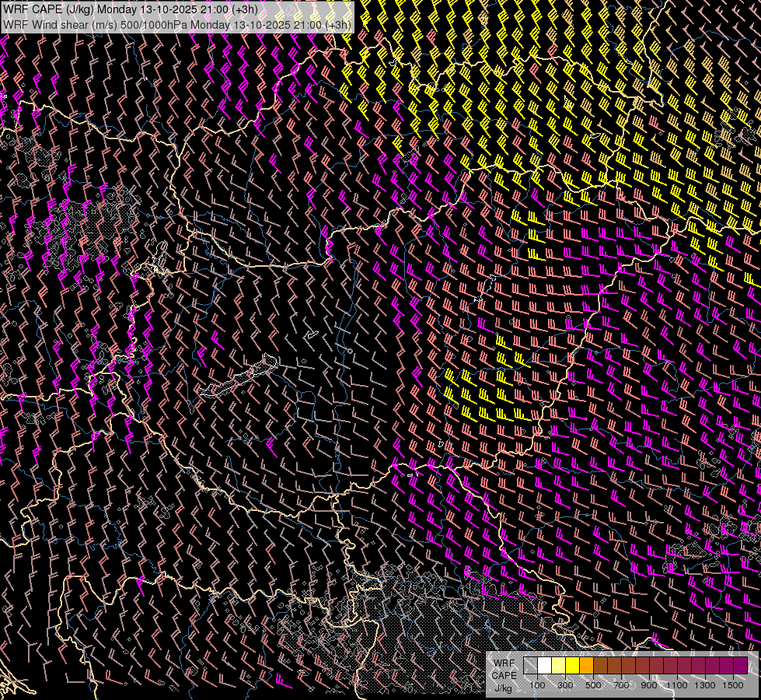Image resolution: width=761 pixels, height=700 pixels.
Task: Pick the bright yellow CAPE legend swatch
Action: click(572, 666)
